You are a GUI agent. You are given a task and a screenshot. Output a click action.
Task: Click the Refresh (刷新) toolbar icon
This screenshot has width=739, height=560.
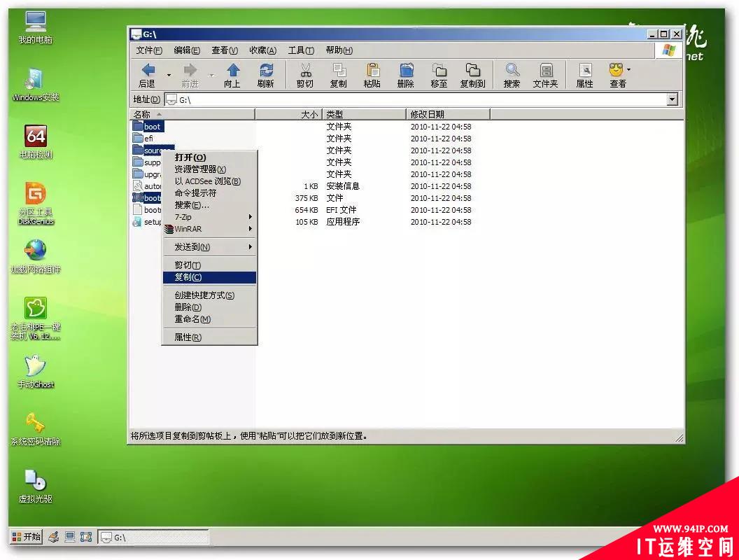point(266,71)
